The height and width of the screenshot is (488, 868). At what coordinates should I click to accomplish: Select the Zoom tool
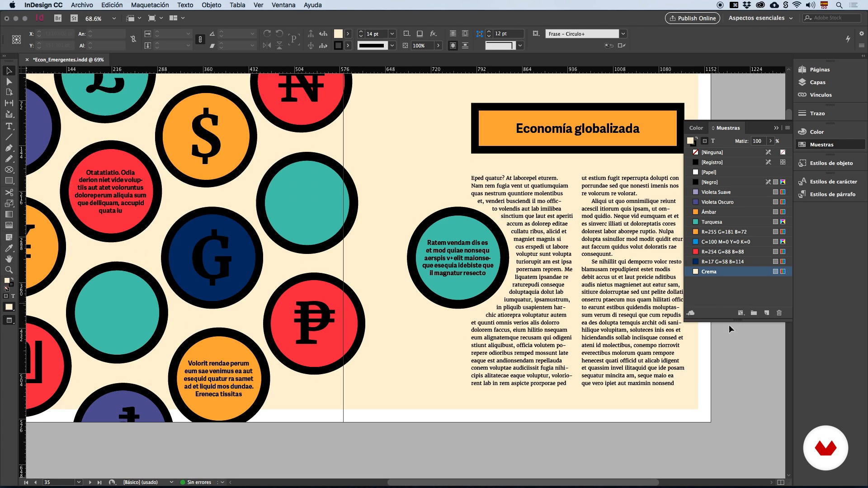click(9, 270)
